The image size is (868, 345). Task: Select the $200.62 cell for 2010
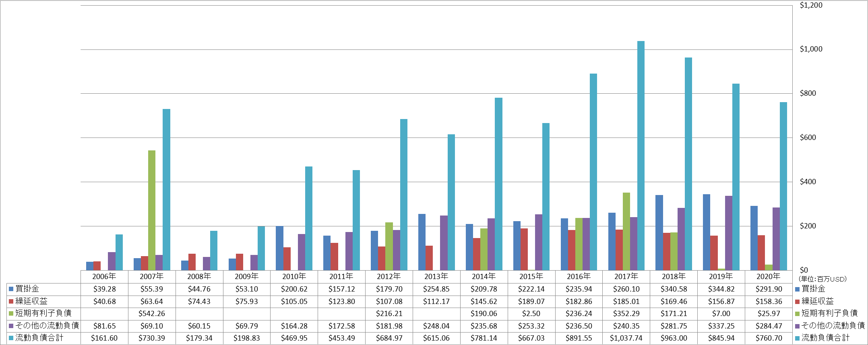pos(294,289)
